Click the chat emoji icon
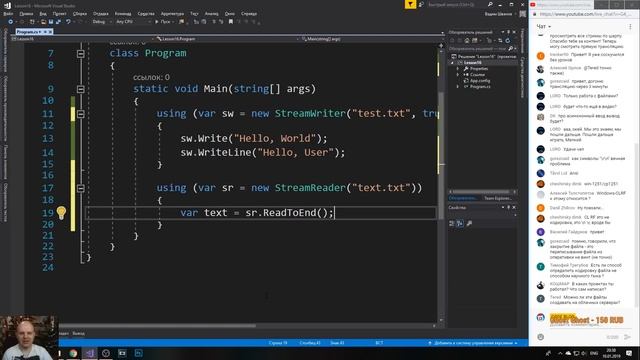640x360 pixels. coord(540,337)
